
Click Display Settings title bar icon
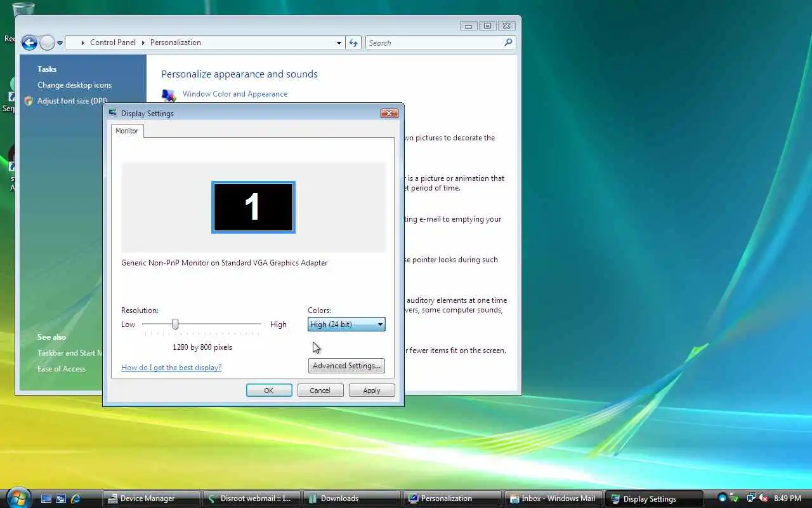pos(113,113)
